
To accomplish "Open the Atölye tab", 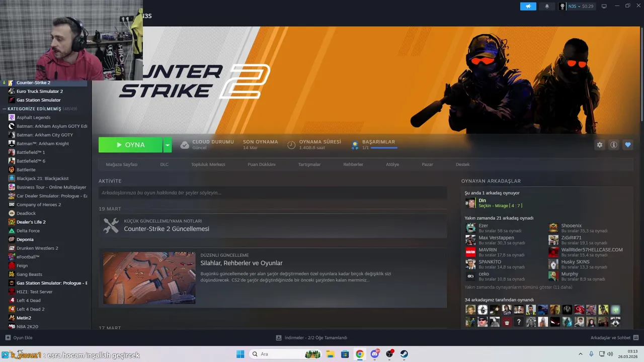I will click(392, 164).
